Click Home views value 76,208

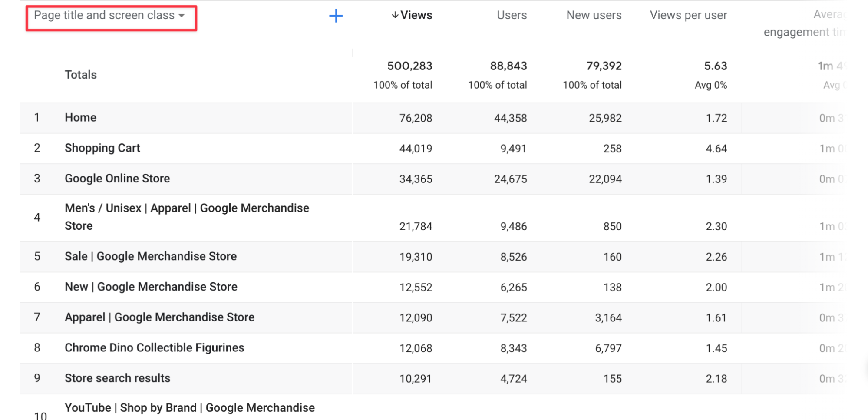[x=416, y=118]
